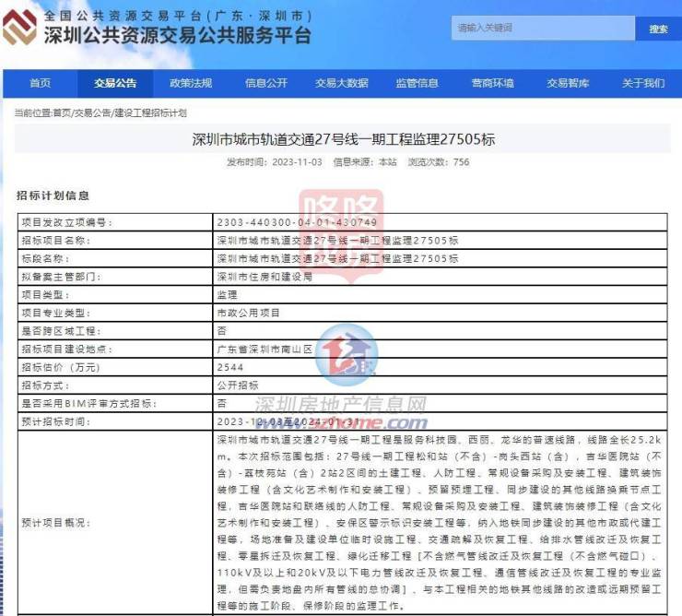Viewport: 682px width, 616px height.
Task: Go to the 关于我们 page
Action: point(642,83)
